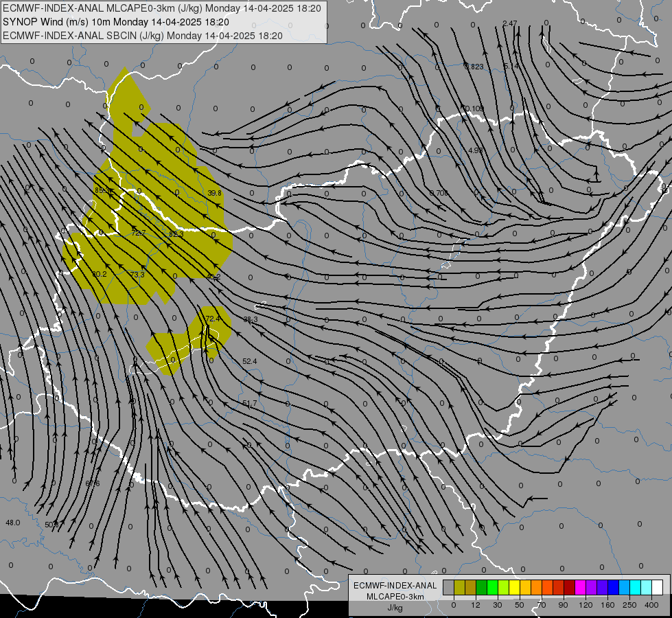Click the legend unit 'J/kg'
This screenshot has width=672, height=618.
click(395, 607)
